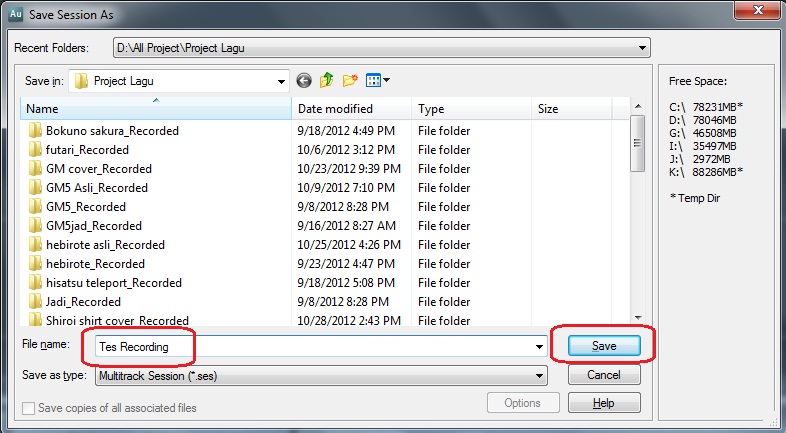Click the J:\ 2972MB free space entry
The height and width of the screenshot is (433, 786).
coord(700,159)
